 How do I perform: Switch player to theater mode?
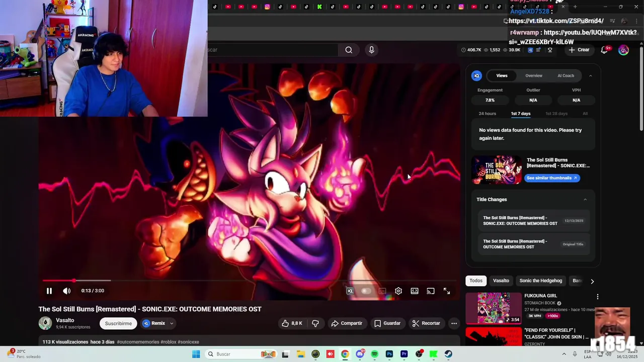[415, 291]
